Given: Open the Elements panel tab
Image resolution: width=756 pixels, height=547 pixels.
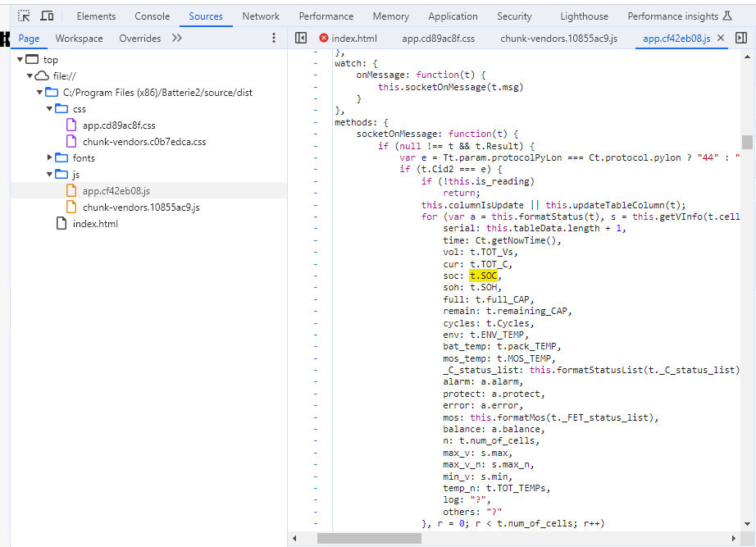Looking at the screenshot, I should point(96,16).
